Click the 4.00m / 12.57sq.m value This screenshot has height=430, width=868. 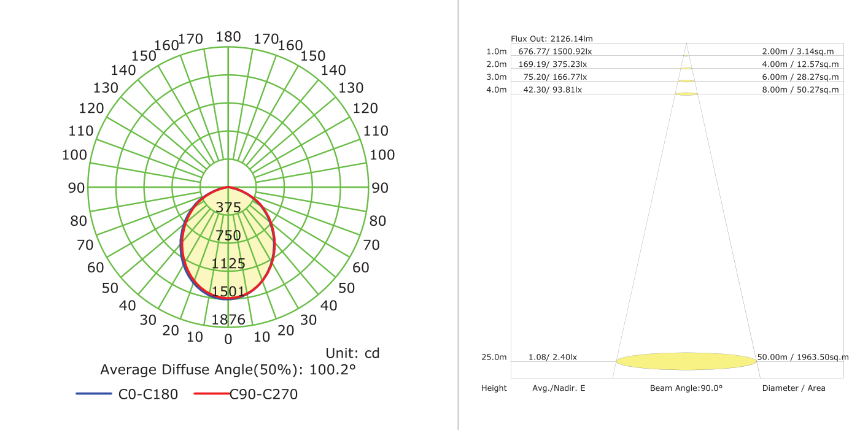pyautogui.click(x=800, y=64)
